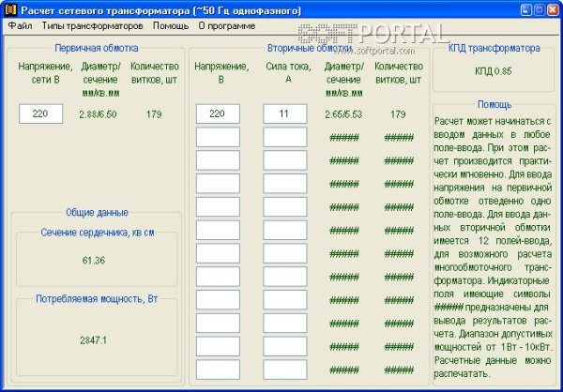Click the eighth row secondary voltage field
Screen dimensions: 563x392
click(x=218, y=277)
